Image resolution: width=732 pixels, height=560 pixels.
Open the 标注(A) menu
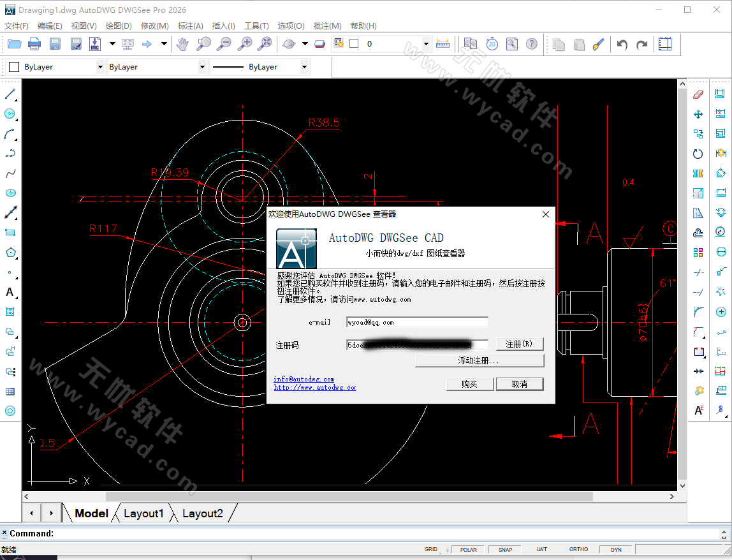click(x=190, y=26)
